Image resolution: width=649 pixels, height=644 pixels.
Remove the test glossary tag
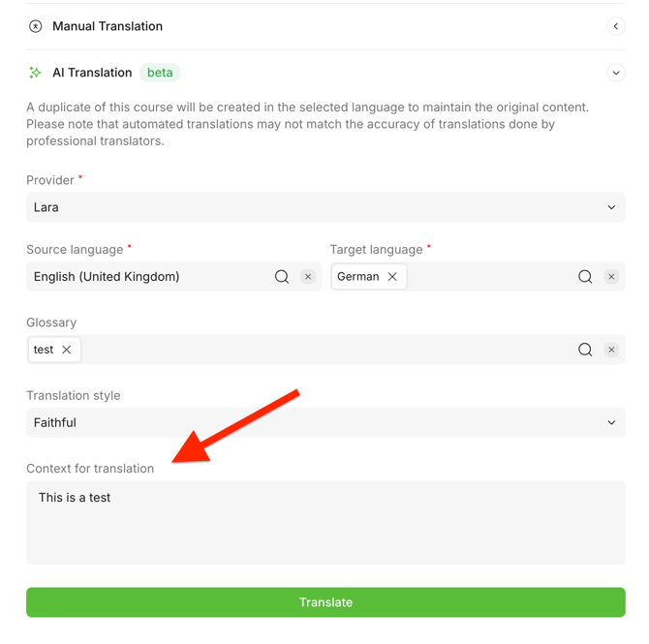pyautogui.click(x=67, y=350)
